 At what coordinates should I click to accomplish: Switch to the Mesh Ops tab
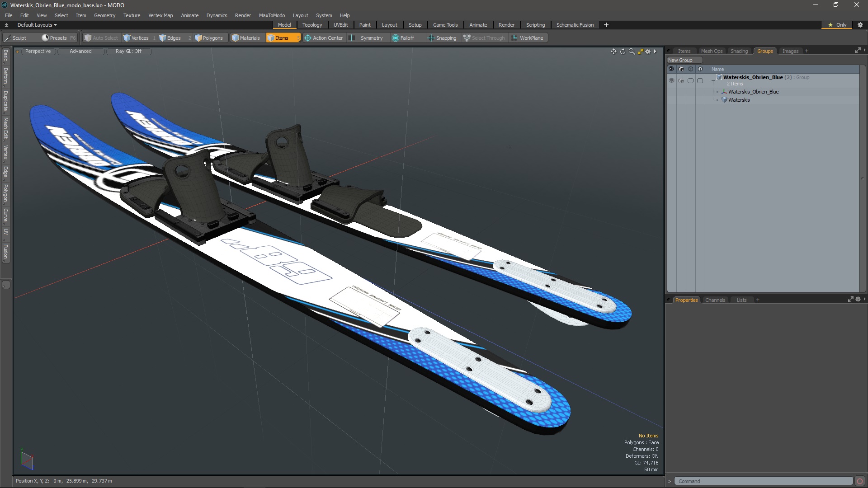click(x=712, y=51)
